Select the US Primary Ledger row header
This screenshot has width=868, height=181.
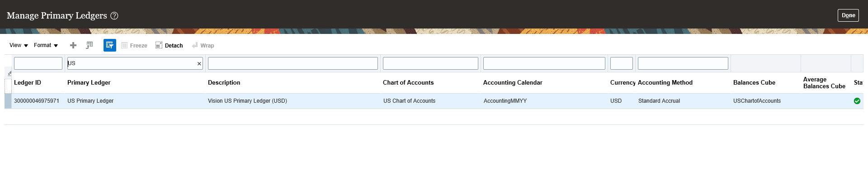pos(8,101)
